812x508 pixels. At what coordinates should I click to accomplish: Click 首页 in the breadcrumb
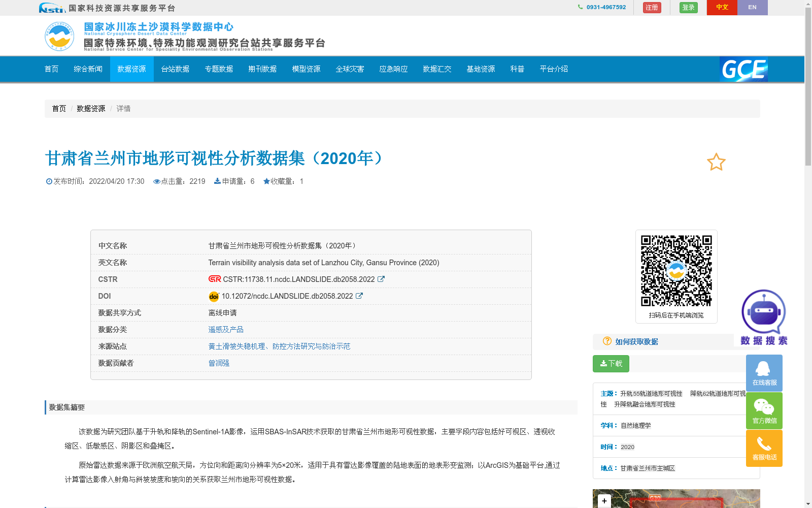coord(59,109)
